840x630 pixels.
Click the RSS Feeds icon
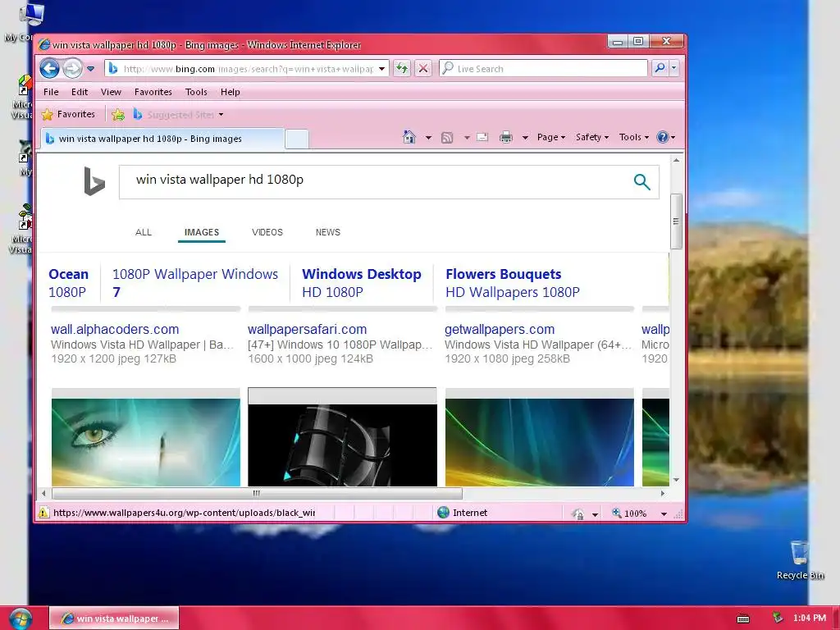(447, 138)
